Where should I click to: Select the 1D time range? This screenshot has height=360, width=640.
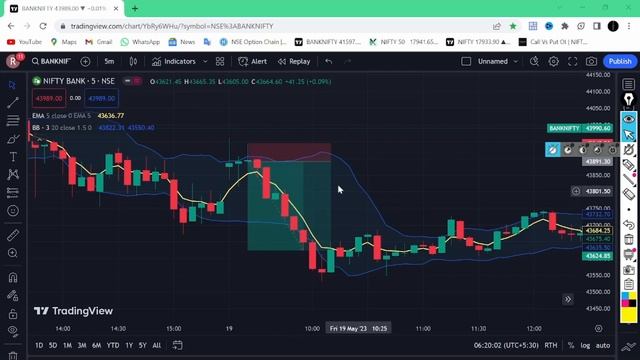pos(39,345)
